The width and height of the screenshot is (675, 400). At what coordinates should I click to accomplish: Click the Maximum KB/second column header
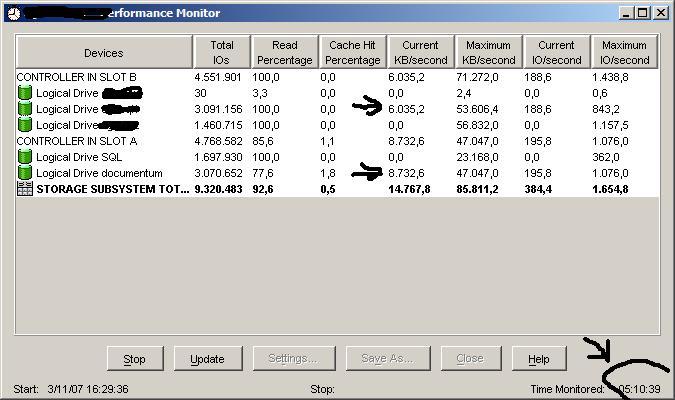coord(488,53)
